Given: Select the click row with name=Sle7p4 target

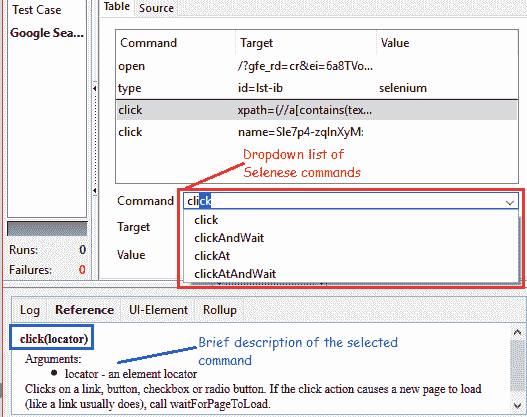Looking at the screenshot, I should [317, 132].
